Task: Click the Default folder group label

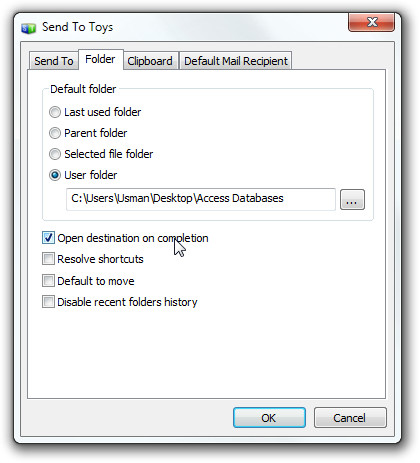Action: pyautogui.click(x=83, y=89)
